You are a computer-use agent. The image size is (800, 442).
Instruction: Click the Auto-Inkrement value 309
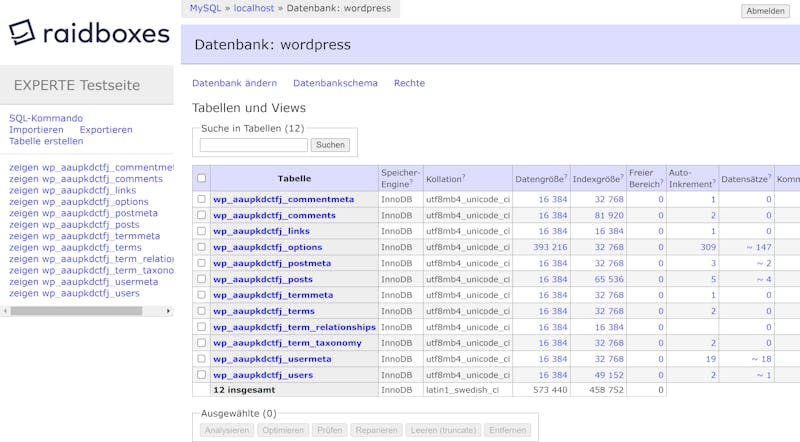point(708,247)
